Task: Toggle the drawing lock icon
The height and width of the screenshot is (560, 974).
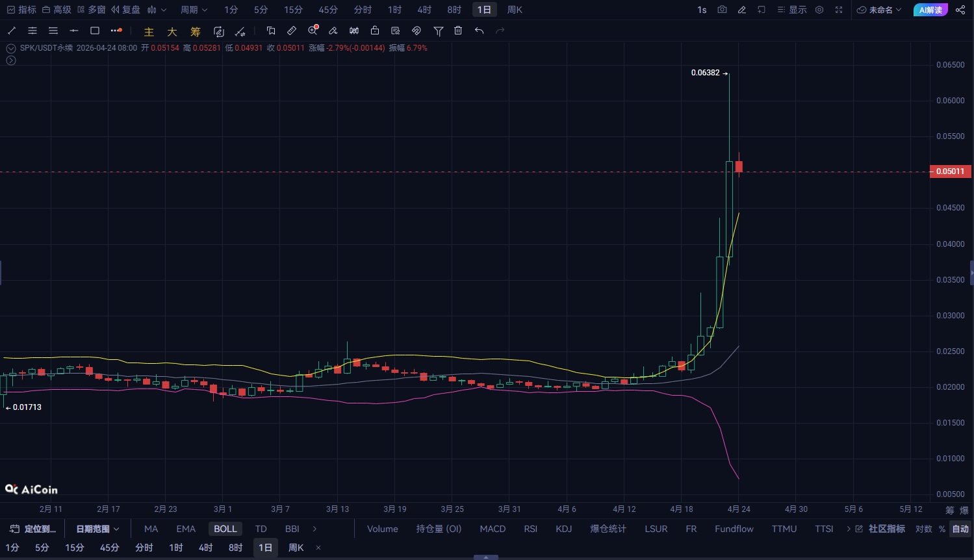Action: pyautogui.click(x=375, y=31)
